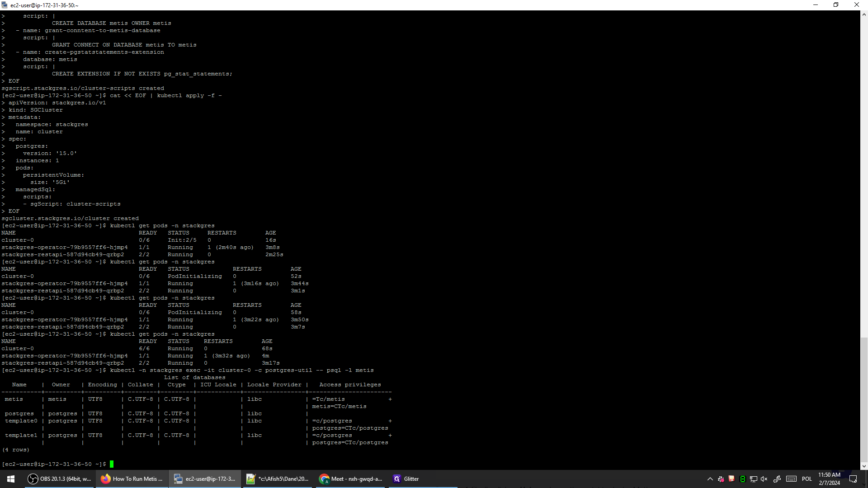Show hidden system tray icons
Viewport: 868px width, 488px height.
click(710, 479)
